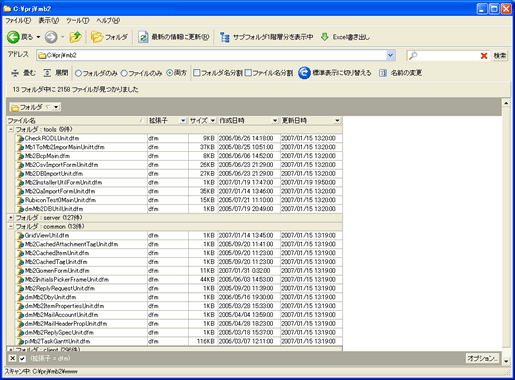The image size is (515, 380).
Task: Select file Mb2ReplyRequestUnit.dfm icon
Action: [21, 288]
